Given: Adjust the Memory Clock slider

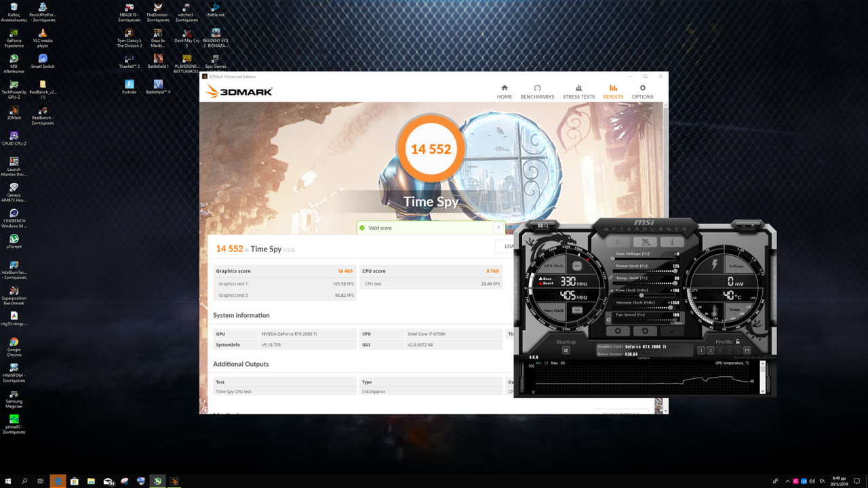Looking at the screenshot, I should coord(644,308).
